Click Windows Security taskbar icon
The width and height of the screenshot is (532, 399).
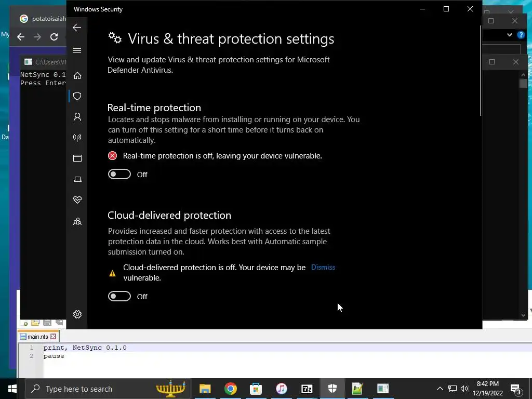tap(332, 389)
